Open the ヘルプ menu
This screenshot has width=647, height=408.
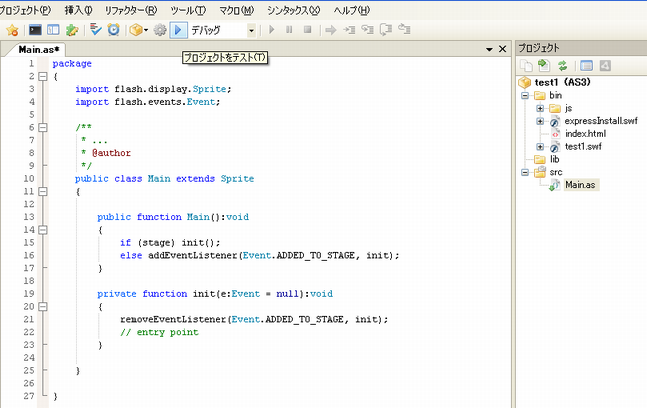[352, 10]
